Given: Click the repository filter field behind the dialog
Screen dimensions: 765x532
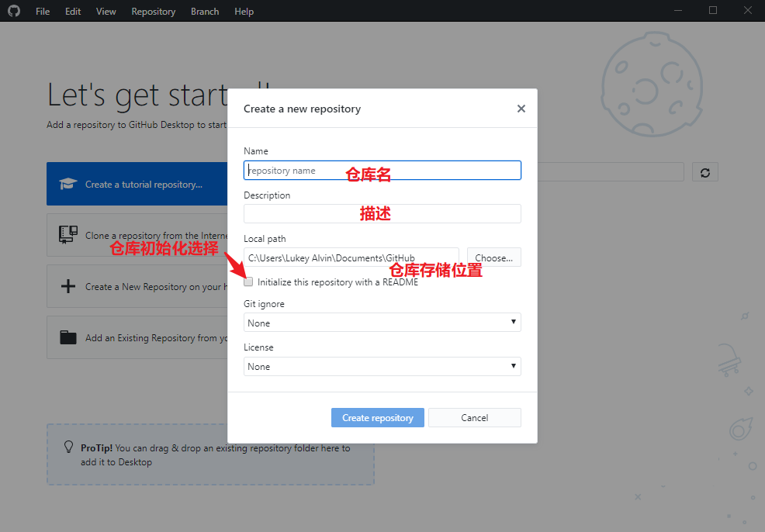Looking at the screenshot, I should click(x=611, y=172).
